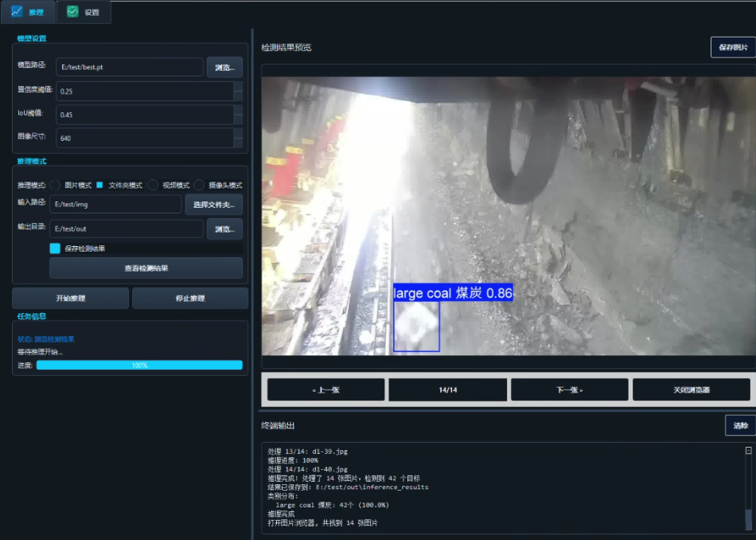The image size is (756, 540).
Task: Adjust the IoU阈值 spinner arrows
Action: [x=238, y=115]
